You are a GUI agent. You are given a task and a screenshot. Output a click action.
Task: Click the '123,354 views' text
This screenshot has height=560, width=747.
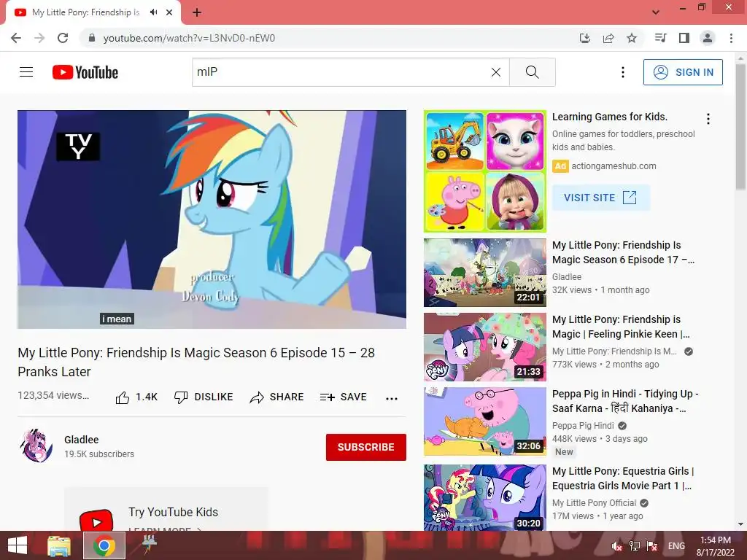(53, 395)
